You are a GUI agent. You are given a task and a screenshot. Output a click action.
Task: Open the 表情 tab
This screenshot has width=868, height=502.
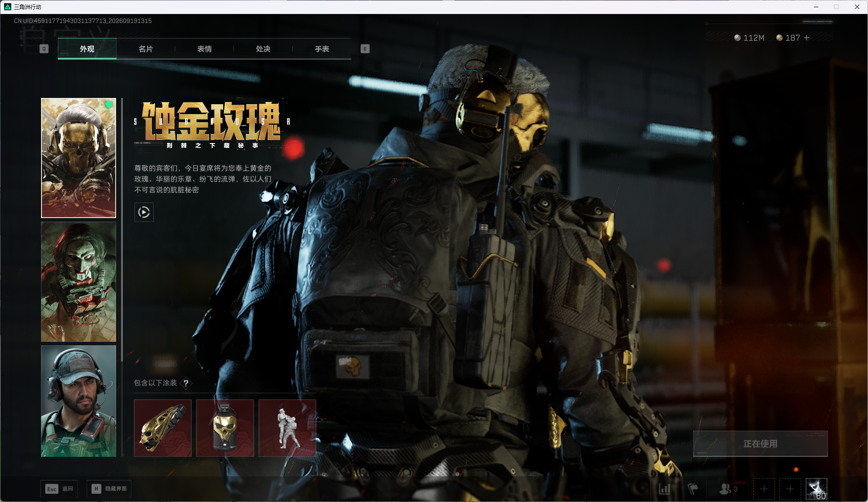click(x=205, y=49)
